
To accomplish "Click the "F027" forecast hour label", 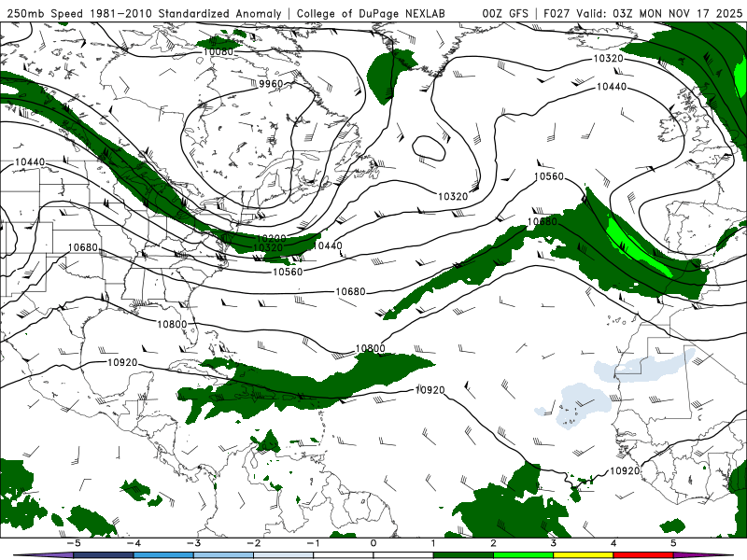I will point(557,13).
